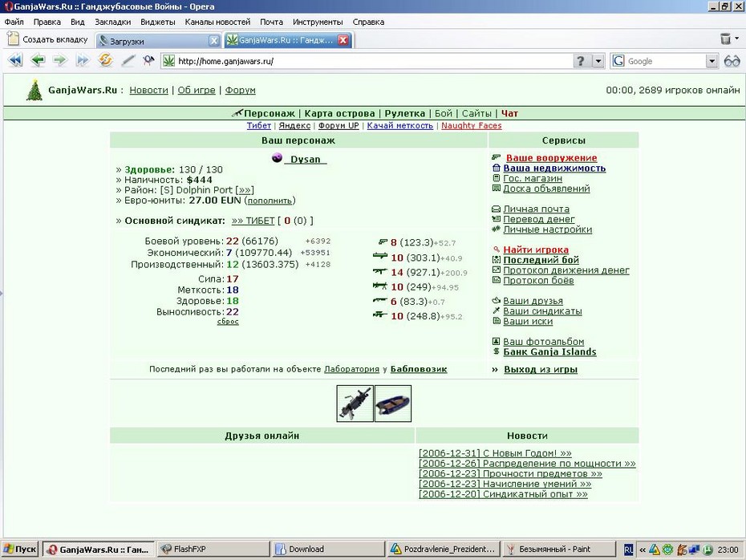Open the Рулетка page
This screenshot has width=746, height=560.
pyautogui.click(x=405, y=113)
